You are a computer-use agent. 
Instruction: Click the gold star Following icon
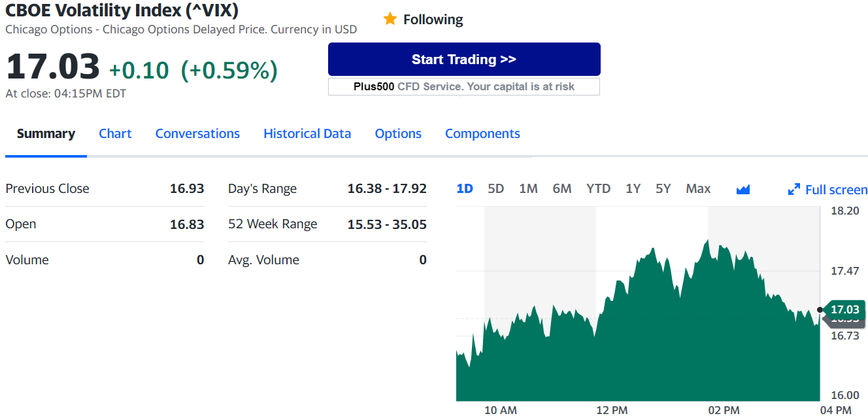390,19
